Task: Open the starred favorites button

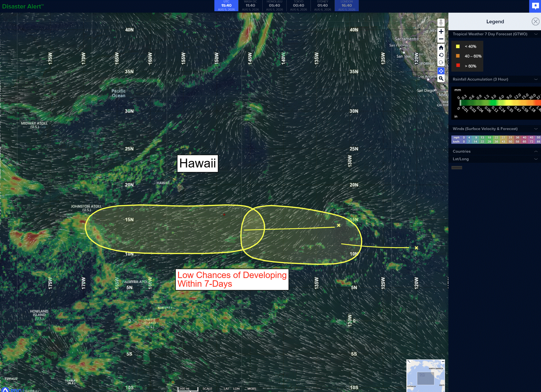Action: point(535,6)
